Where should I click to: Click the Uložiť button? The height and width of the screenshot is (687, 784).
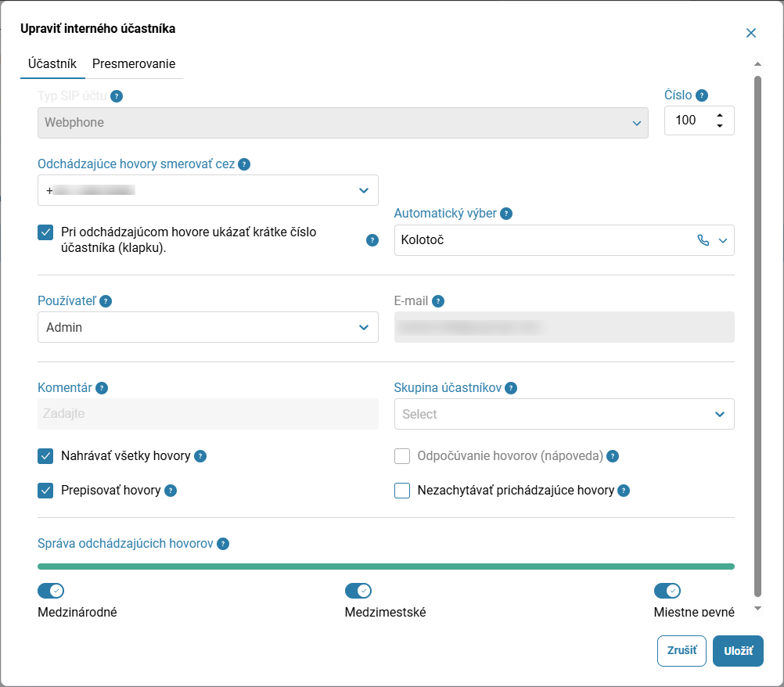(738, 650)
